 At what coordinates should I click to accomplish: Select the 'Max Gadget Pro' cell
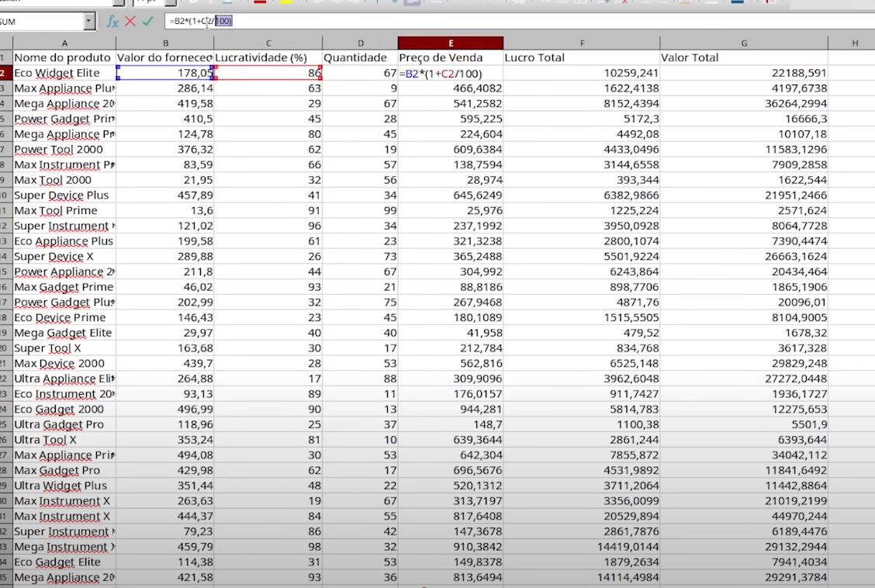click(64, 470)
